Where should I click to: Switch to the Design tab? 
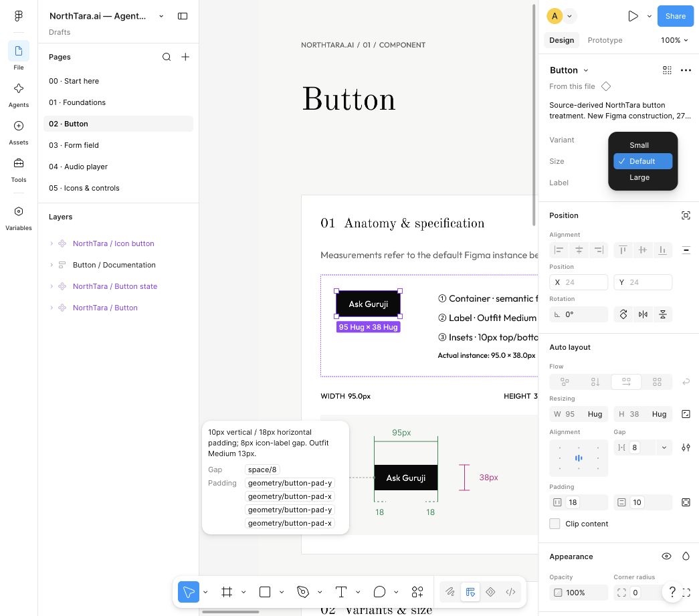pyautogui.click(x=562, y=40)
